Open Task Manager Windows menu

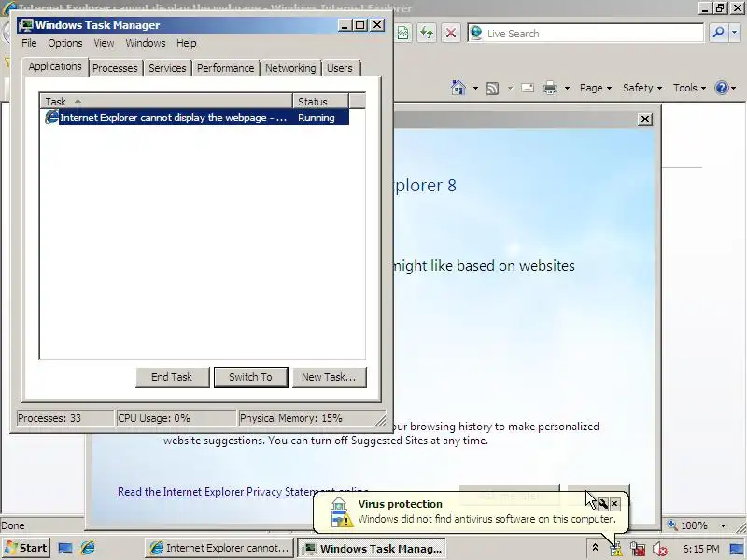pyautogui.click(x=146, y=43)
